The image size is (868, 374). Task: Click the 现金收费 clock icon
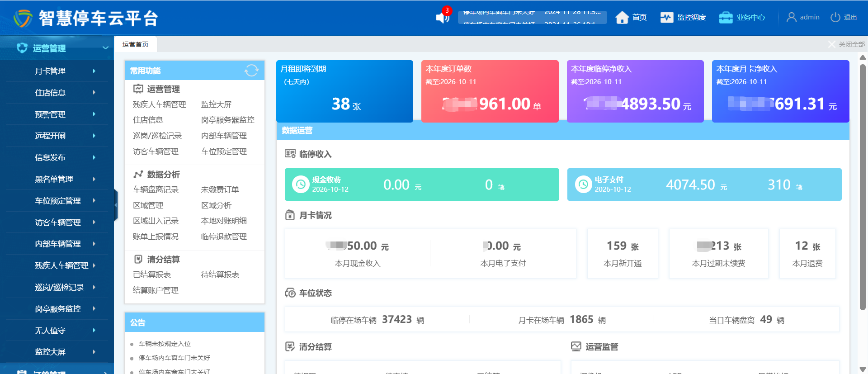(301, 184)
